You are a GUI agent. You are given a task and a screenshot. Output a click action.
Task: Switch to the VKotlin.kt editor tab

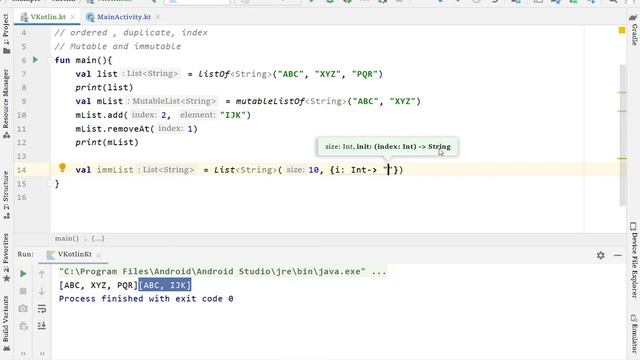coord(48,17)
